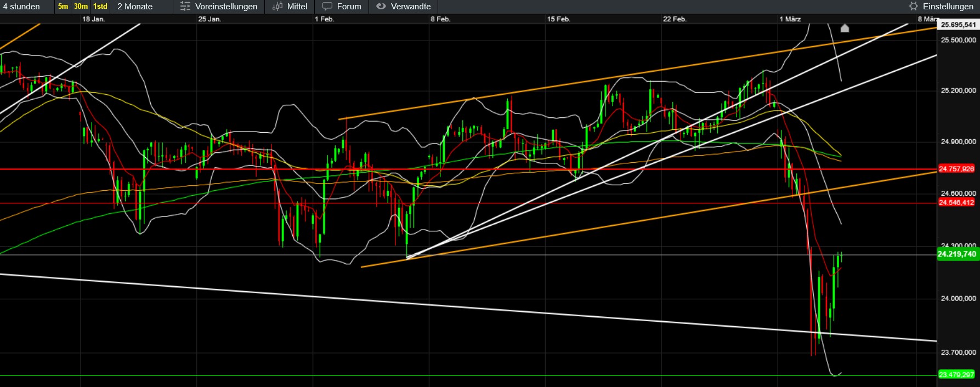The width and height of the screenshot is (980, 387).
Task: Open the Voreinstellungen sliders icon
Action: (x=185, y=7)
